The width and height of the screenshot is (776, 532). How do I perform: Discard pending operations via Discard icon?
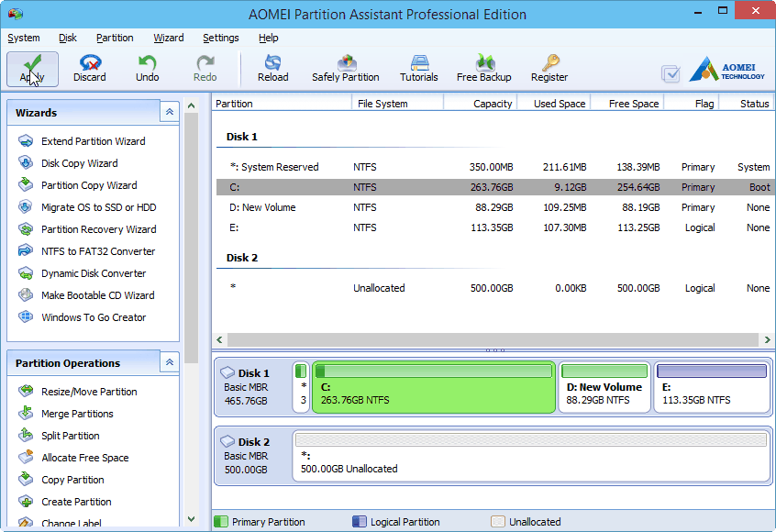[90, 69]
